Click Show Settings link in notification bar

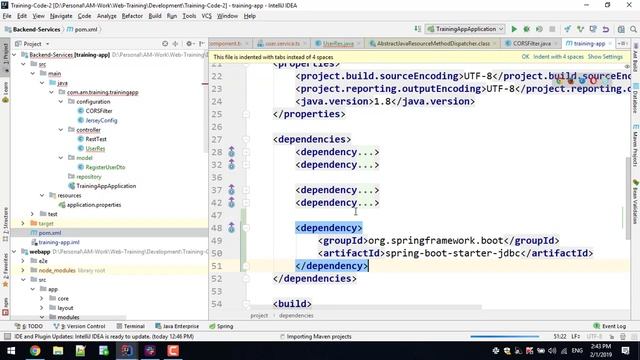coord(605,57)
